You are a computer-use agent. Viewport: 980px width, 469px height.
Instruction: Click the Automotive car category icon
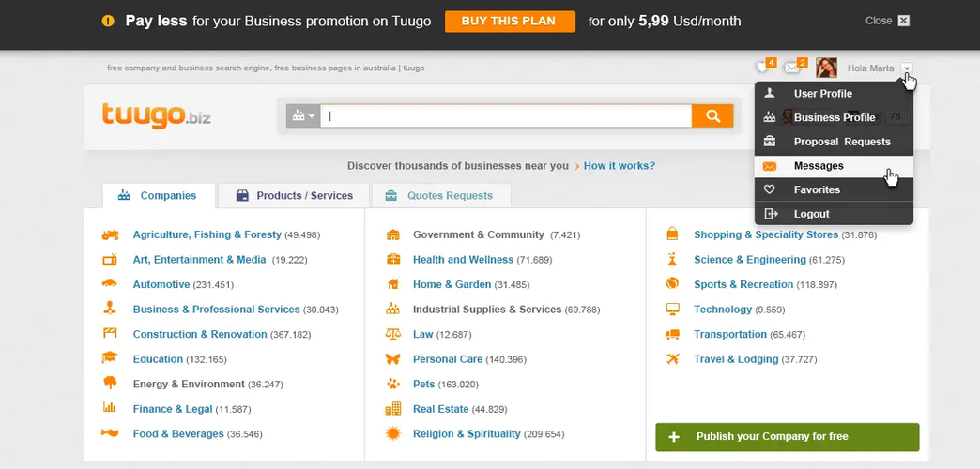[110, 283]
